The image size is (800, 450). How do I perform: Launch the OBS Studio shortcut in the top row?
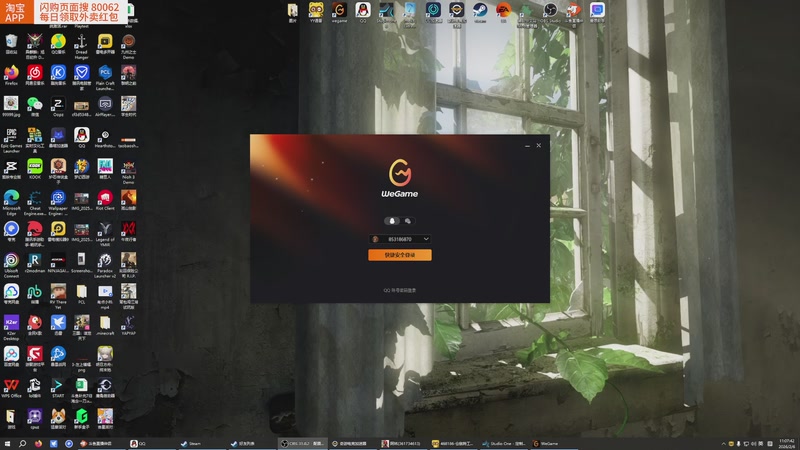click(550, 12)
